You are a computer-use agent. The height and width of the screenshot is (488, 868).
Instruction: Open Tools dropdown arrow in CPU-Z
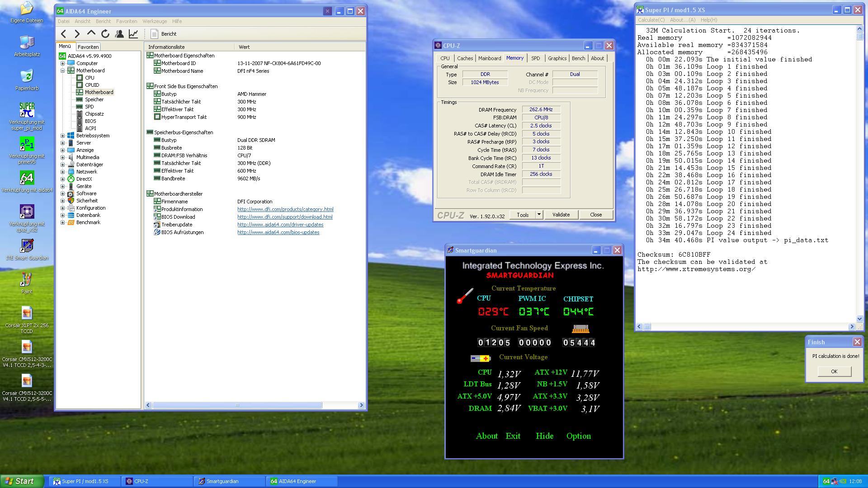[539, 215]
